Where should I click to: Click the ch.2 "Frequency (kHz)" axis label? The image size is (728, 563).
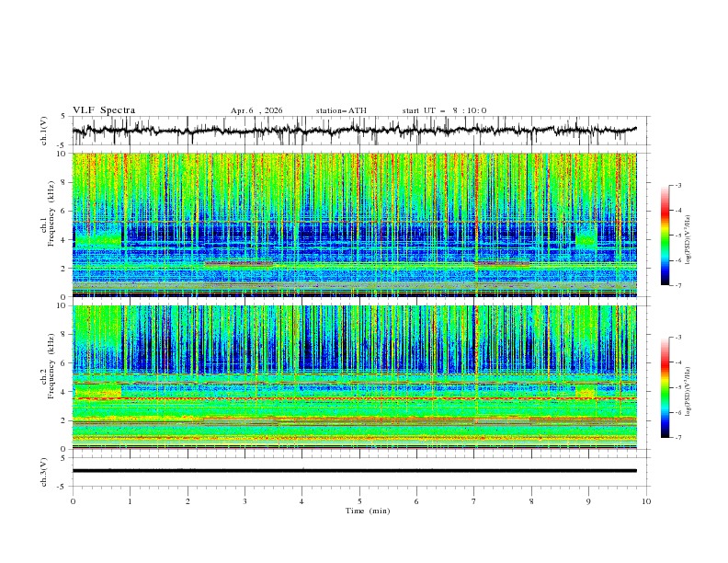pyautogui.click(x=51, y=365)
